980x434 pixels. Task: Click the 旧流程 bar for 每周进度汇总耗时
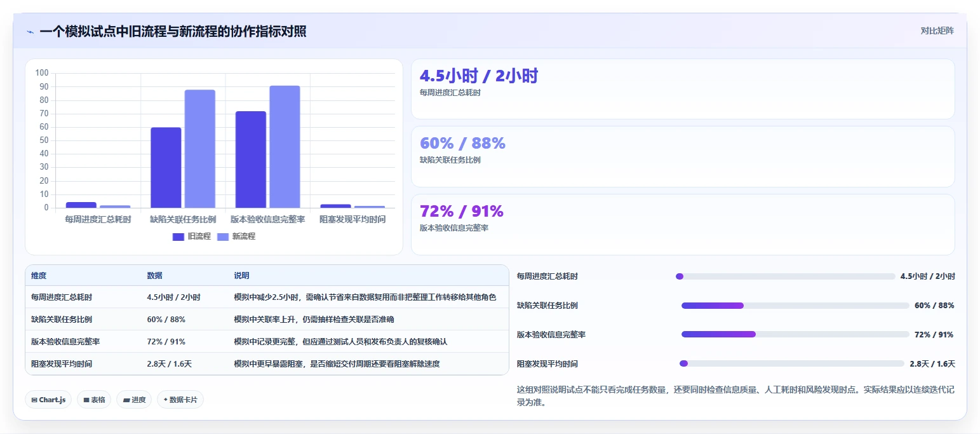(x=81, y=205)
